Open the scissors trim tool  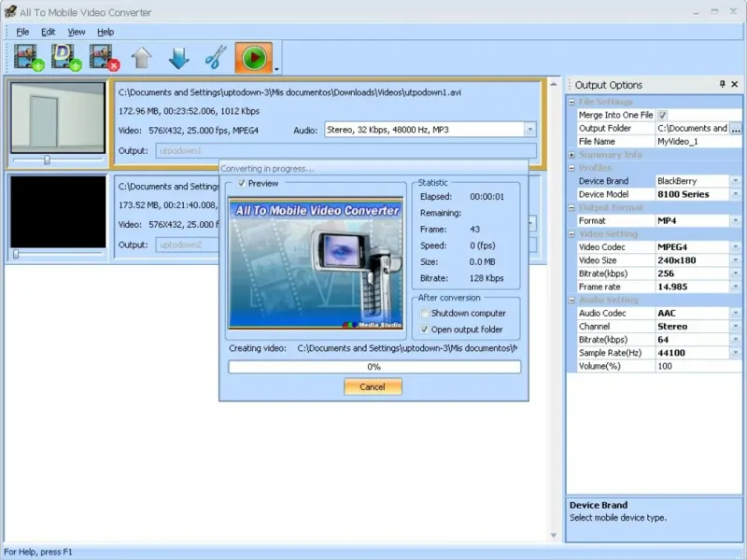[x=215, y=58]
